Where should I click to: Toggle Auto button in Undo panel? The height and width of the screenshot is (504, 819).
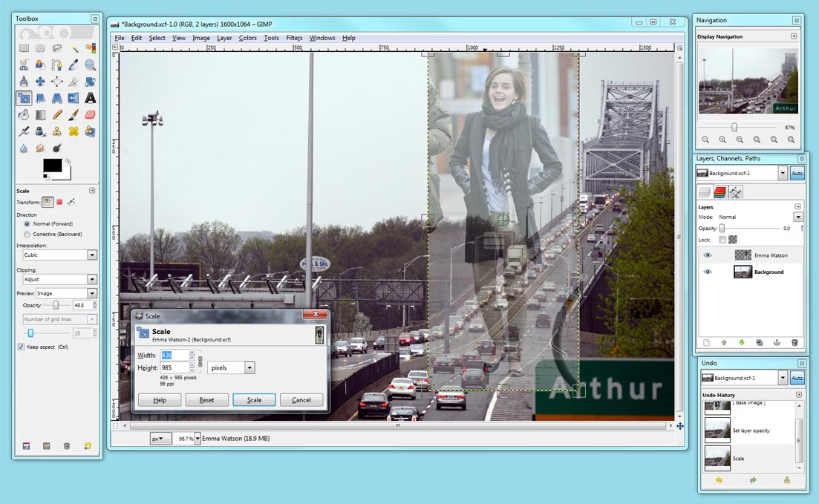pyautogui.click(x=797, y=378)
